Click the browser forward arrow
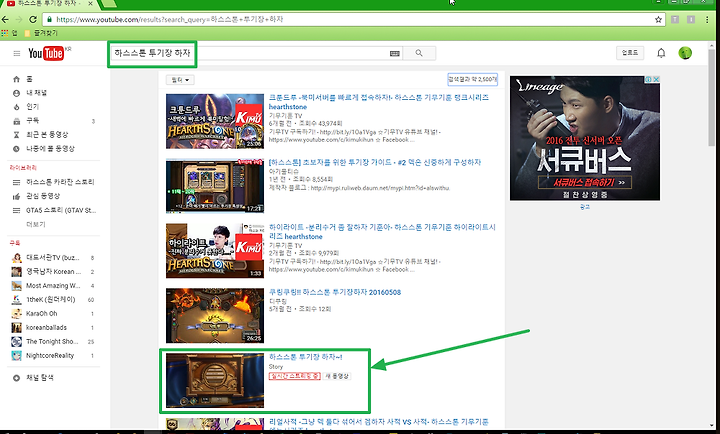 [19, 19]
